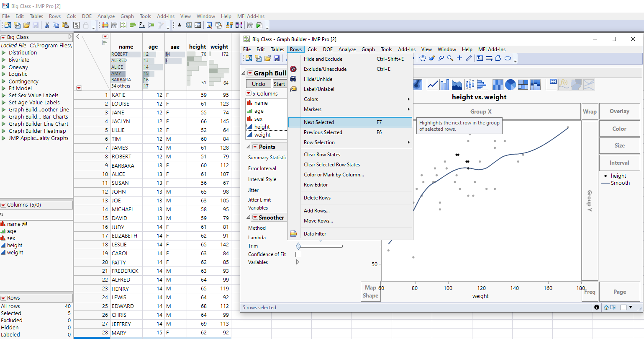Open the Columns panel red triangle menu
The image size is (644, 339).
click(3, 205)
